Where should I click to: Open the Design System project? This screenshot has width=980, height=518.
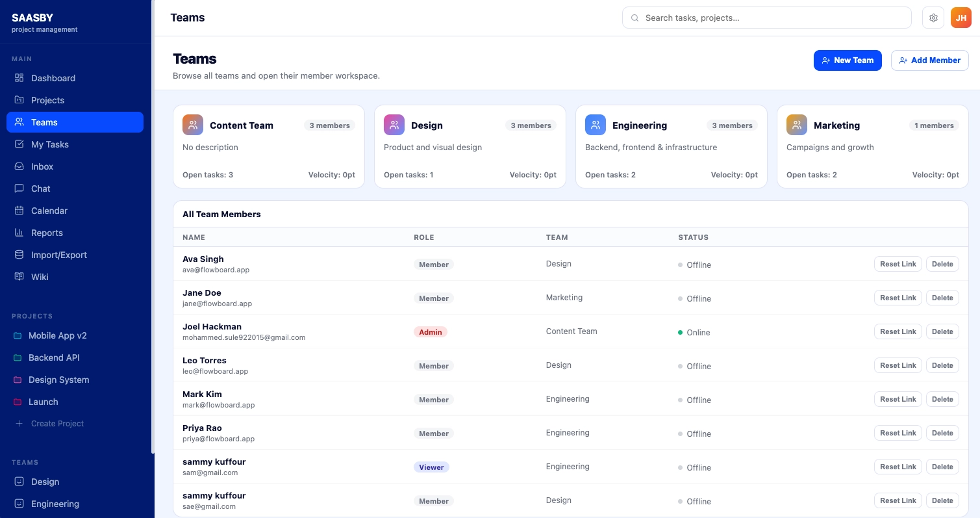tap(58, 380)
